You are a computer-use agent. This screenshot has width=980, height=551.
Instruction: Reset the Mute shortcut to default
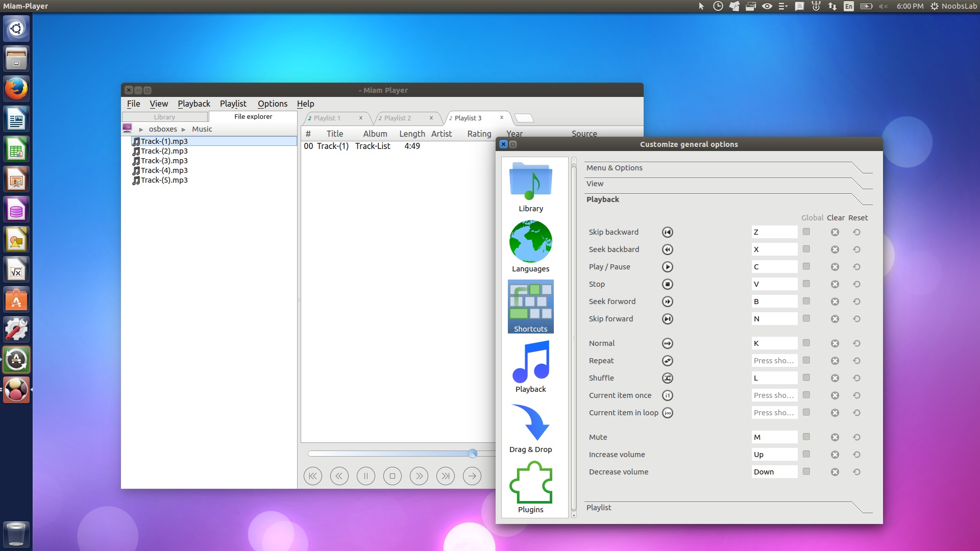(856, 437)
